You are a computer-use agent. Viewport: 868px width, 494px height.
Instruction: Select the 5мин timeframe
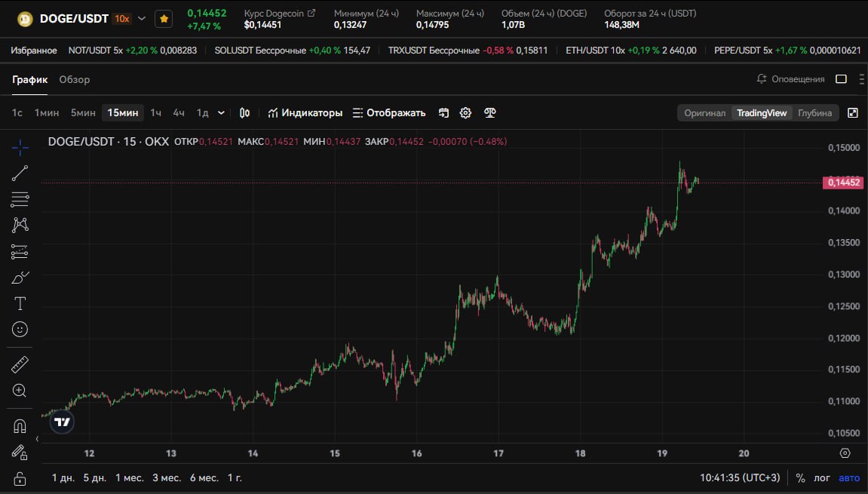click(83, 113)
